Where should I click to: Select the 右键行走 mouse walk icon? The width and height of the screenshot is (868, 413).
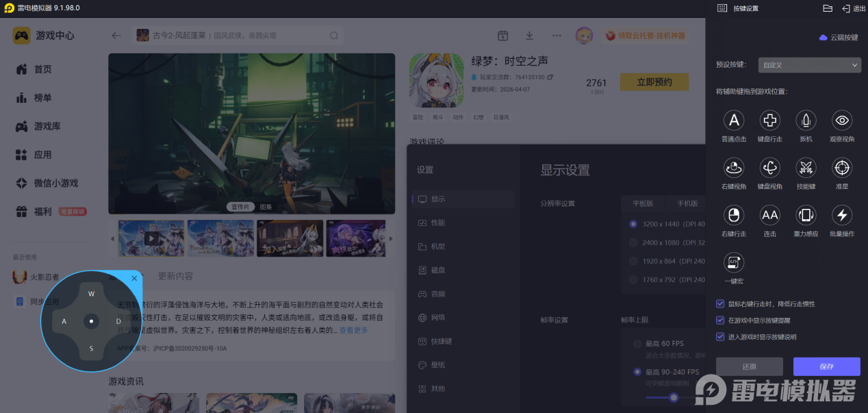coord(734,215)
